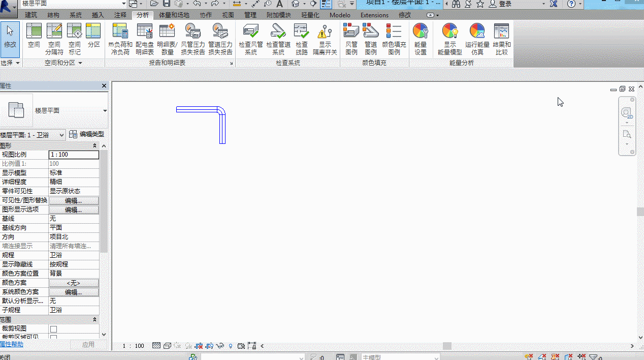Screen dimensions: 644x360
Task: Click 结果和比较 icon in ribbon
Action: click(x=502, y=39)
